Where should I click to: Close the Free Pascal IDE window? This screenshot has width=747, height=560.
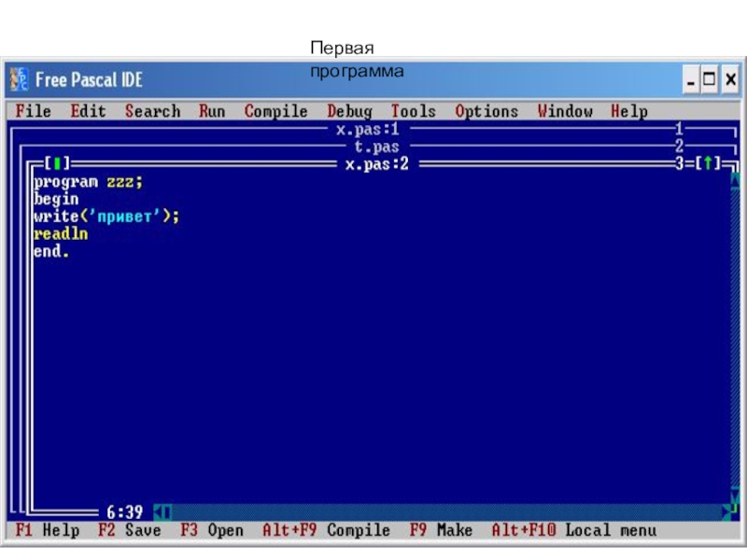tap(730, 79)
